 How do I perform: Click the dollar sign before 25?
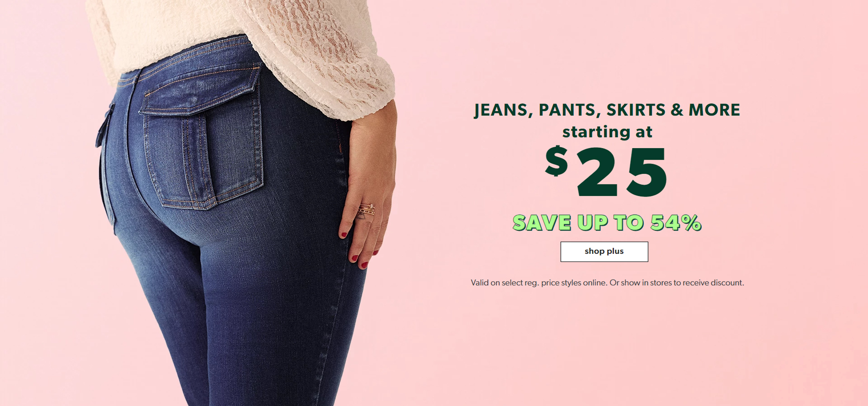(557, 161)
